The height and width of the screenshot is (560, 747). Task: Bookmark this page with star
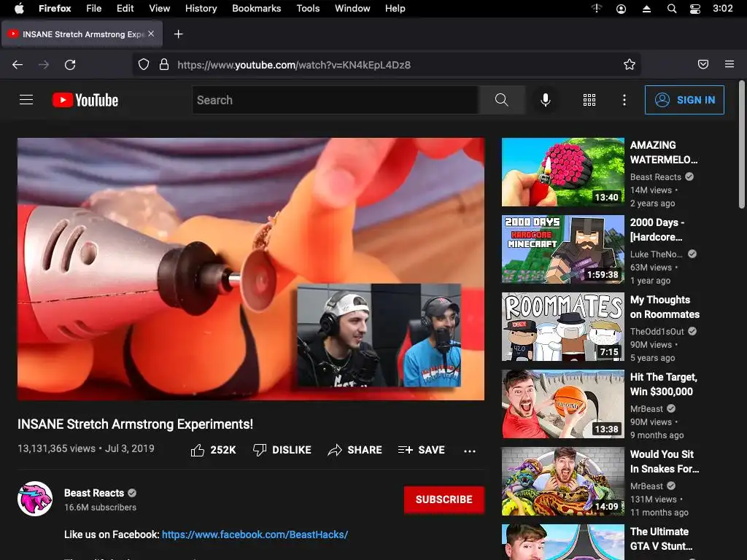[630, 64]
